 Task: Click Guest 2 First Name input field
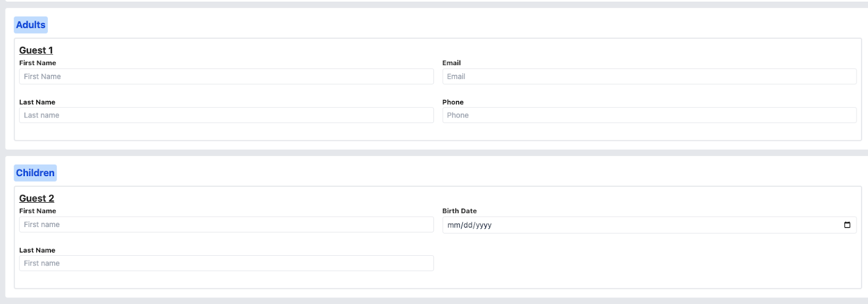click(226, 224)
